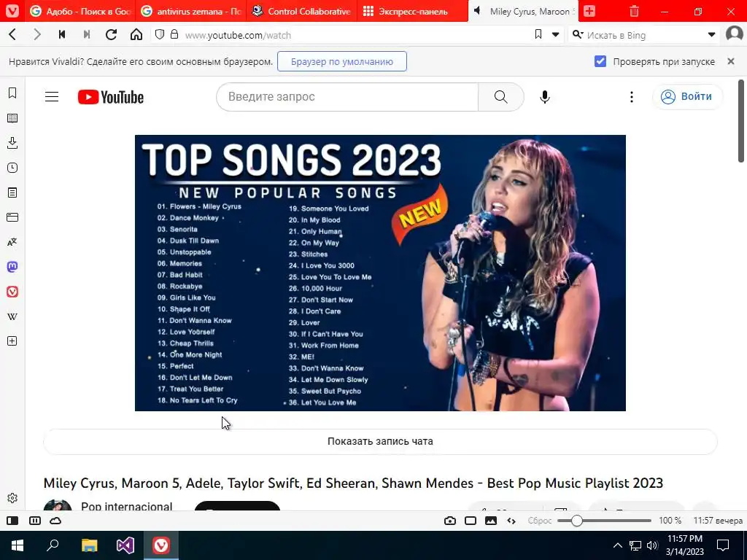Open Wikipedia web panel
The width and height of the screenshot is (747, 560).
tap(12, 316)
